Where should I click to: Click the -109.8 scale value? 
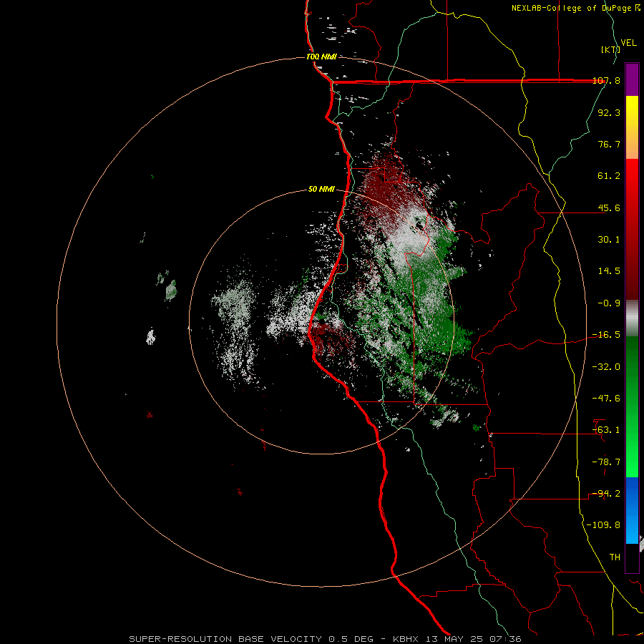(x=604, y=525)
